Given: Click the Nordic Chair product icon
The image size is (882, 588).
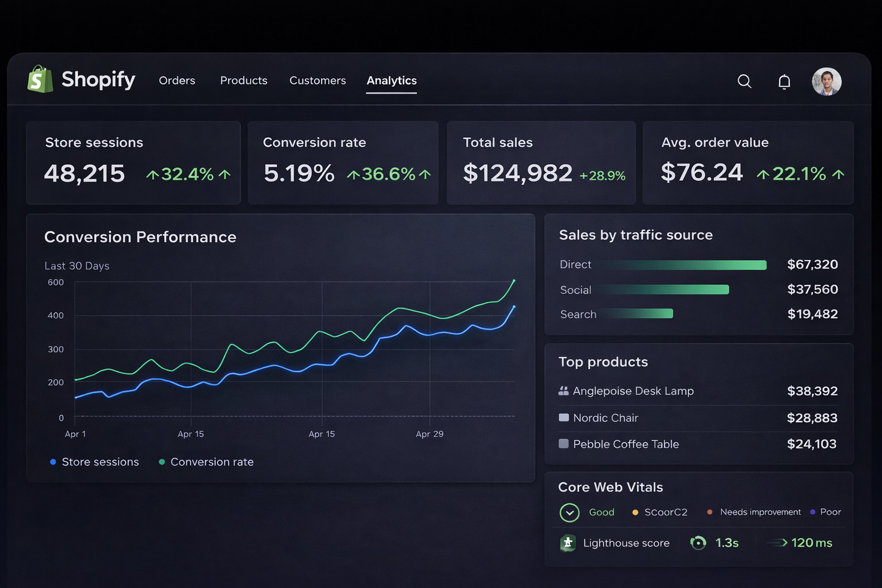Looking at the screenshot, I should point(564,417).
